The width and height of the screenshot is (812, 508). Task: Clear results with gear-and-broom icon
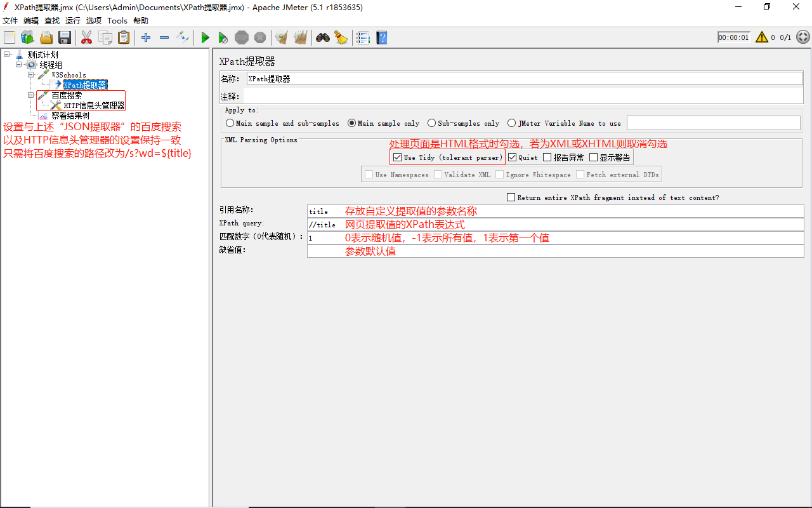click(282, 37)
